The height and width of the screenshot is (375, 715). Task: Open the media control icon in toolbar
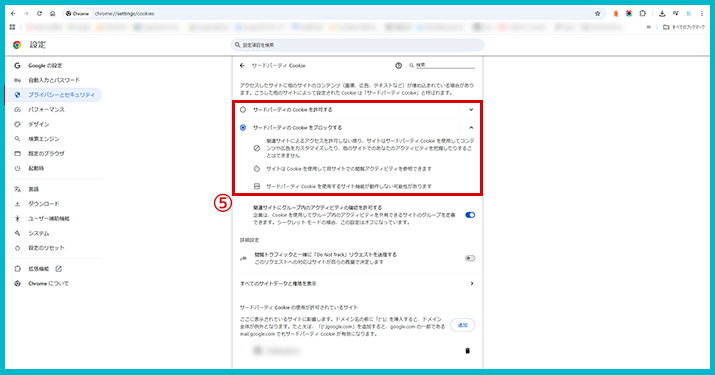(675, 14)
